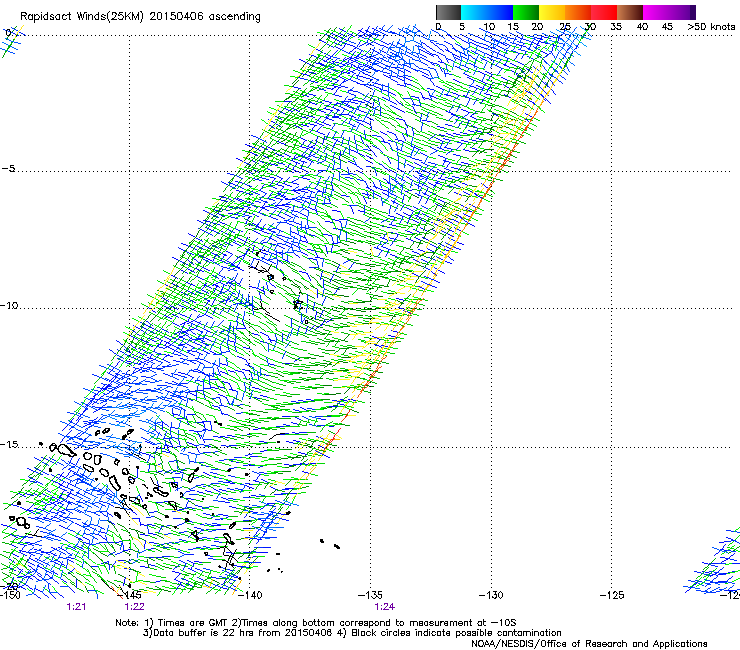Click the '-15' latitude axis label

tap(9, 445)
